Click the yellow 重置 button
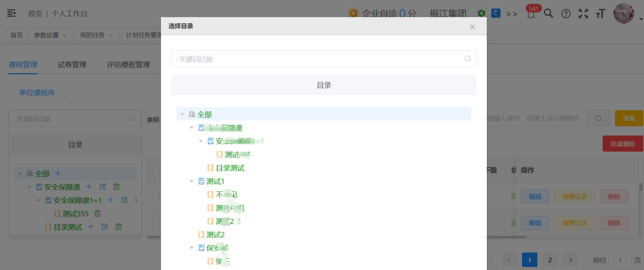 click(628, 118)
